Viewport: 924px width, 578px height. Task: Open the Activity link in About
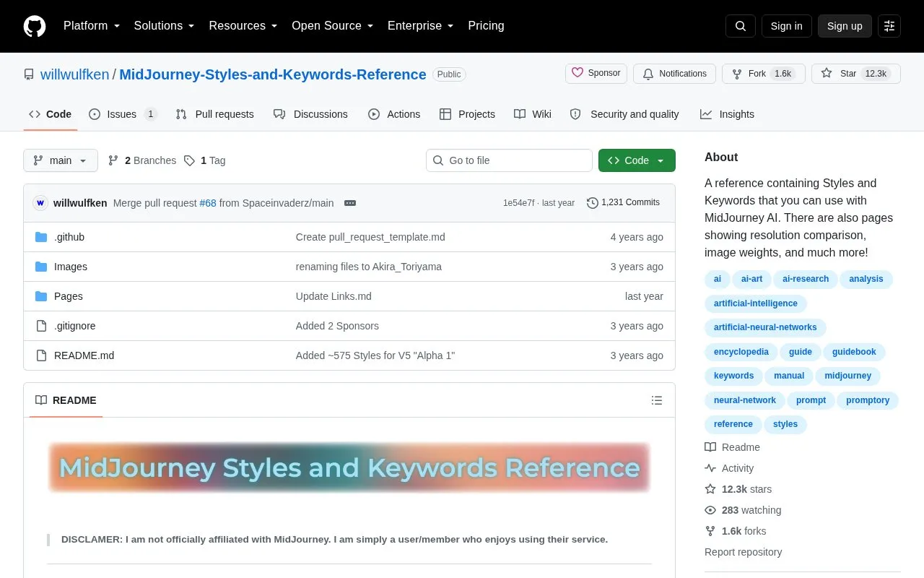(729, 468)
